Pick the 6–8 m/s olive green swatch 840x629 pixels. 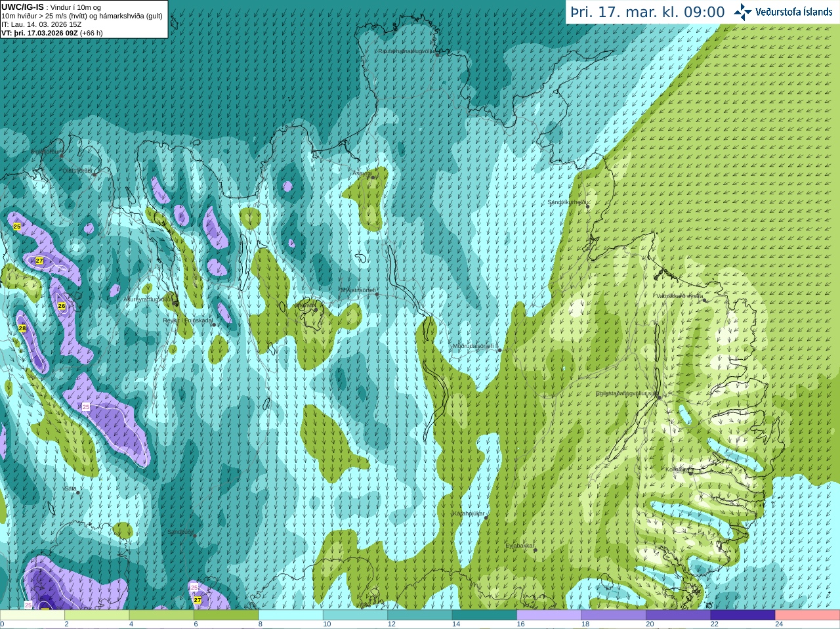pyautogui.click(x=226, y=615)
